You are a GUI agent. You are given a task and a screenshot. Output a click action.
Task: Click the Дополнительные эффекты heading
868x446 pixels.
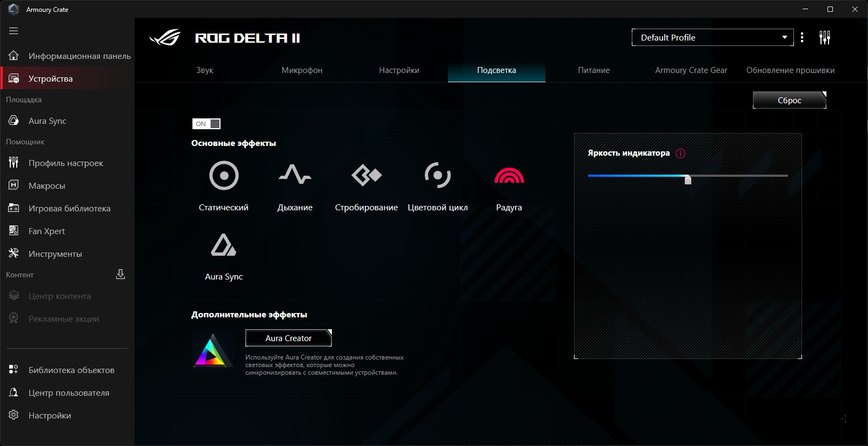coord(249,315)
